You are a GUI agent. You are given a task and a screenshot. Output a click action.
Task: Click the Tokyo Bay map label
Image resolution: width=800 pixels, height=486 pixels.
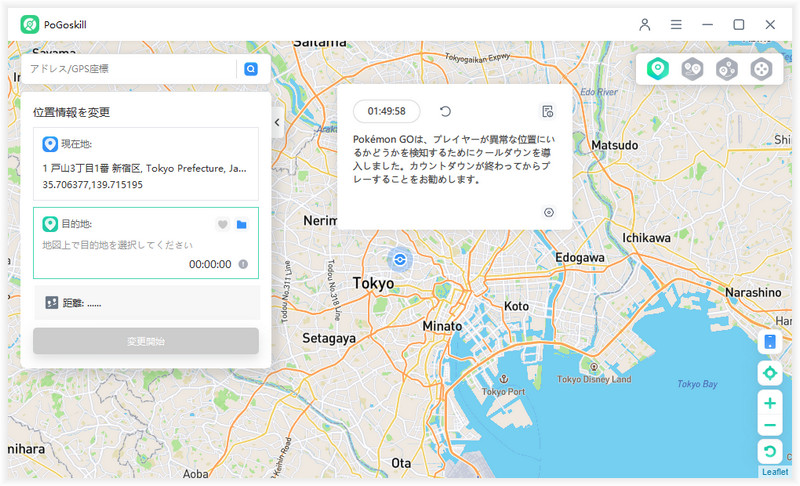(697, 384)
